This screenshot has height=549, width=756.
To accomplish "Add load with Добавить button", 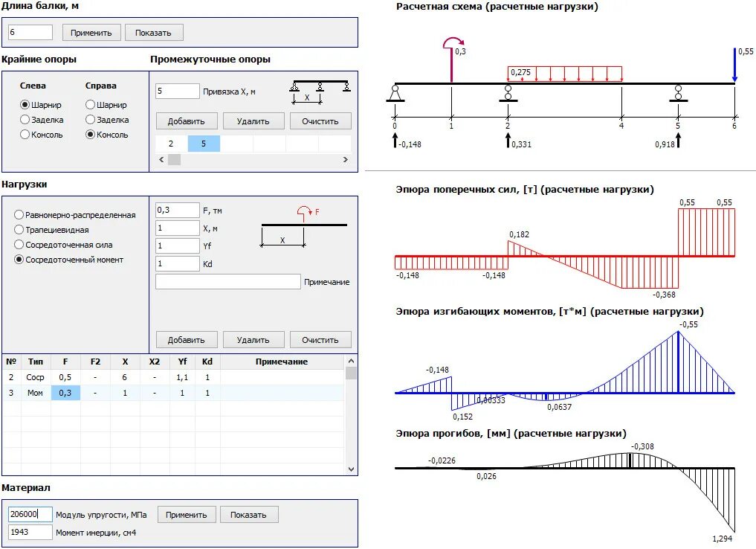I will (x=187, y=340).
